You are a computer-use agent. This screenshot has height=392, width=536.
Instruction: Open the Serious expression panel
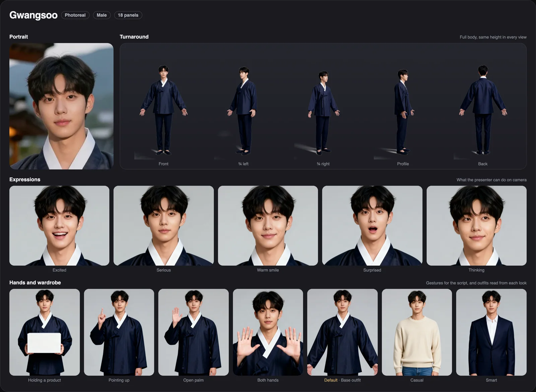(163, 226)
